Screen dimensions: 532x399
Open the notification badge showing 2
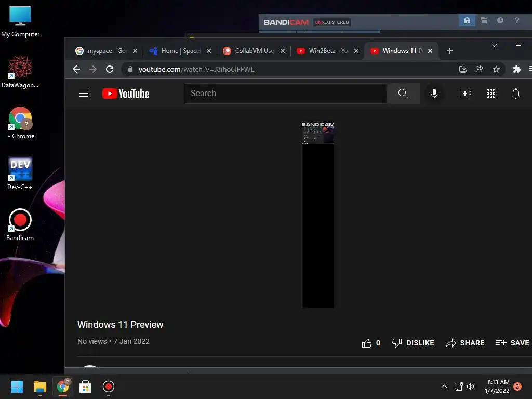point(517,387)
